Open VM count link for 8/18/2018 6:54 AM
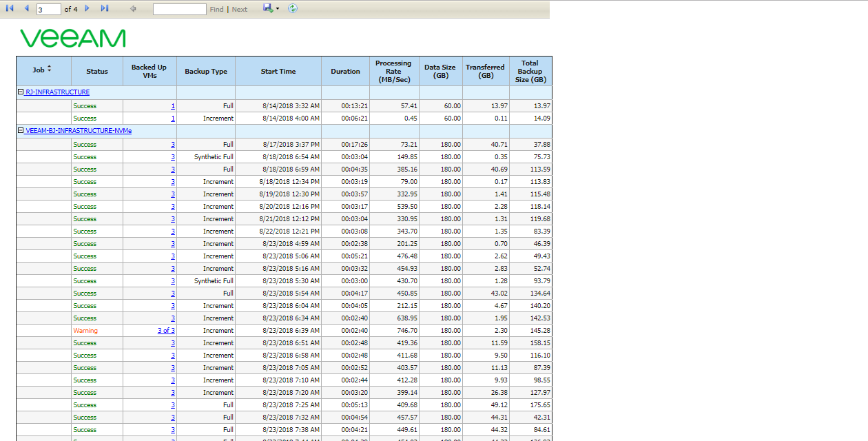This screenshot has width=868, height=441. pyautogui.click(x=173, y=157)
